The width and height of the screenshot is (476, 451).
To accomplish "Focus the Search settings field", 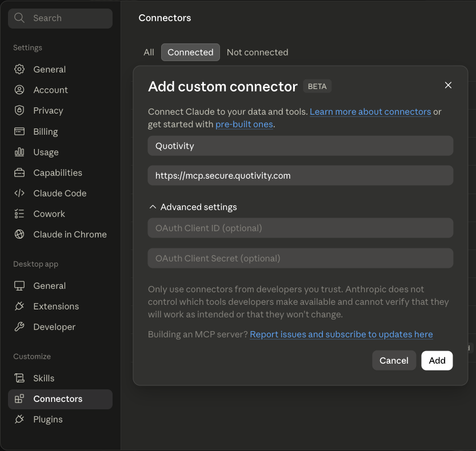I will (x=60, y=18).
